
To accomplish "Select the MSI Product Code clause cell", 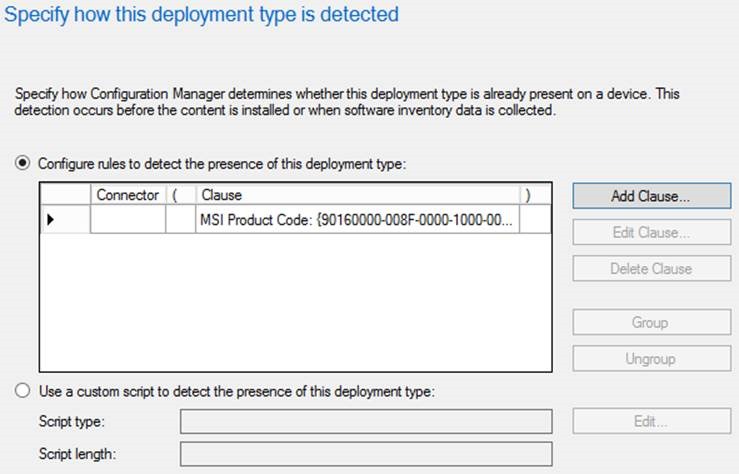I will point(357,220).
